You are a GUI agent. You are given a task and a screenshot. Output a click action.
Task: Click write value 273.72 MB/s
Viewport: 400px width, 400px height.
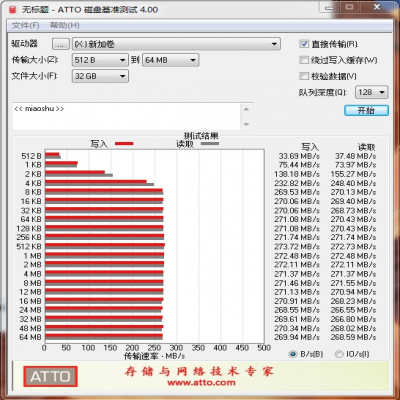click(x=297, y=247)
